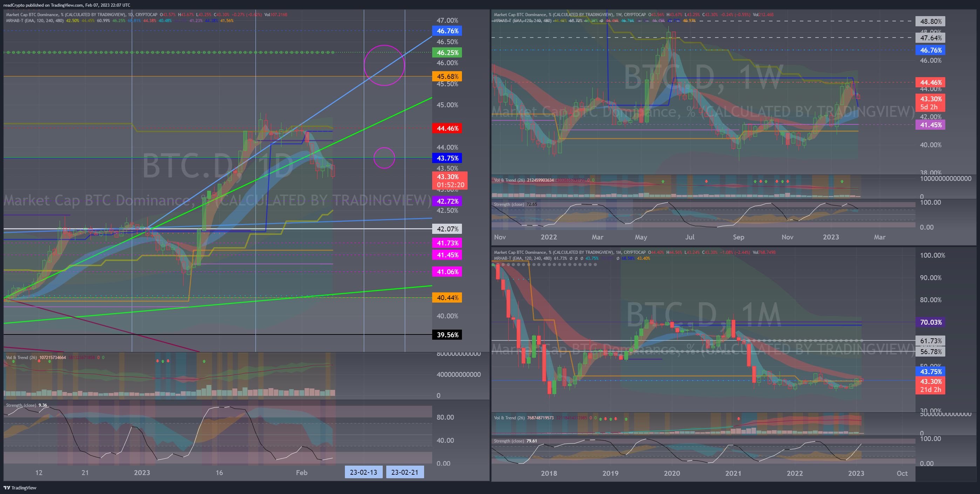Click the red 44.46% label on weekly chart
The height and width of the screenshot is (494, 980).
point(931,82)
